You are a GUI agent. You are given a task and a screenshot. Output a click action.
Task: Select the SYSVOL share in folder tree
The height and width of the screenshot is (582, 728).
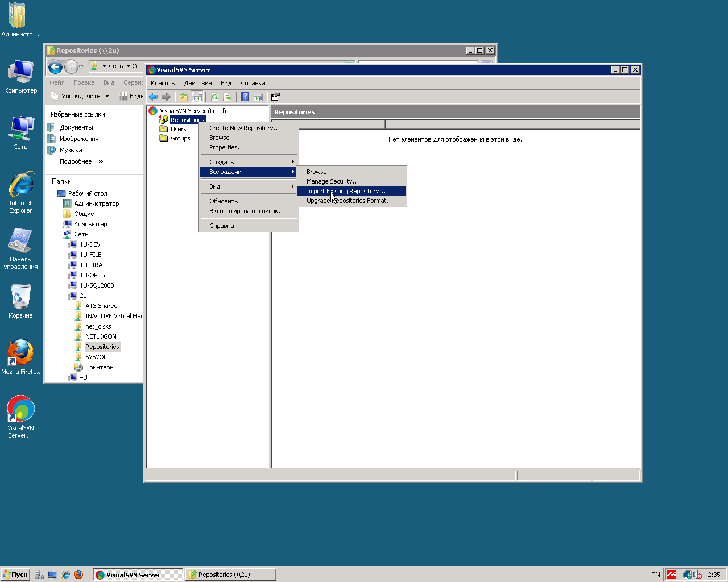point(96,357)
